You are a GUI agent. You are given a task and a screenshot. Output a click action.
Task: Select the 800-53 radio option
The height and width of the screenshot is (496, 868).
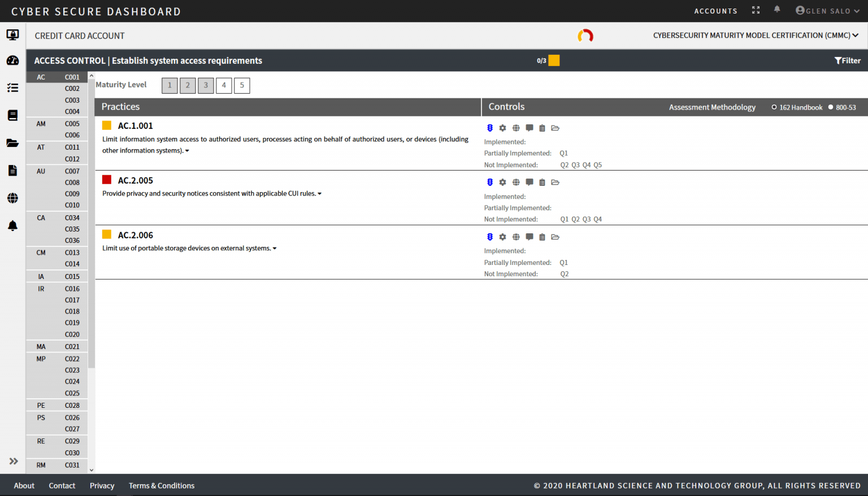point(831,107)
